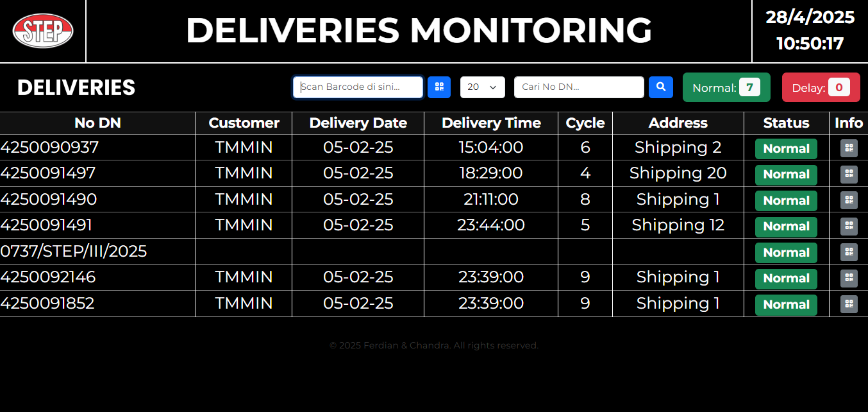Open info icon for delivery 4250092146
Image resolution: width=868 pixels, height=412 pixels.
(x=849, y=279)
